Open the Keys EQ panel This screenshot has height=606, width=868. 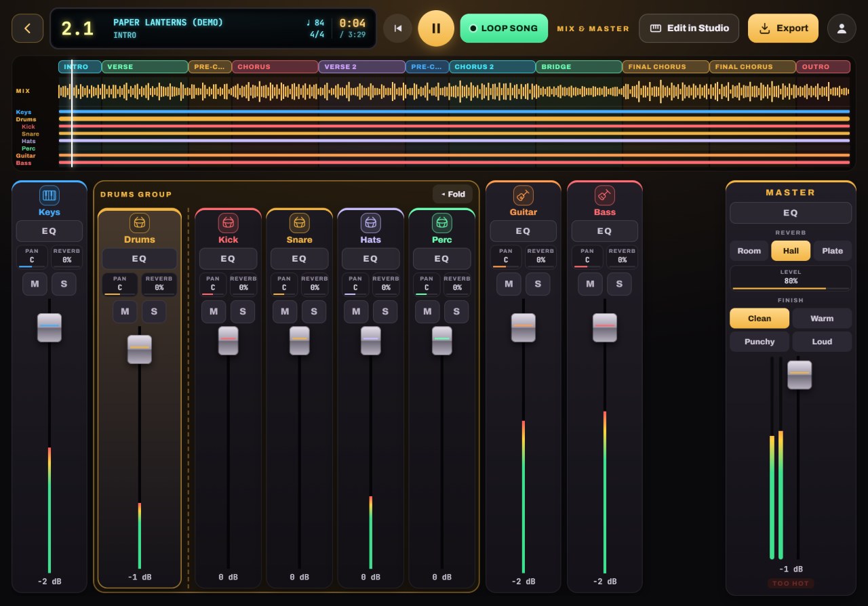(50, 231)
